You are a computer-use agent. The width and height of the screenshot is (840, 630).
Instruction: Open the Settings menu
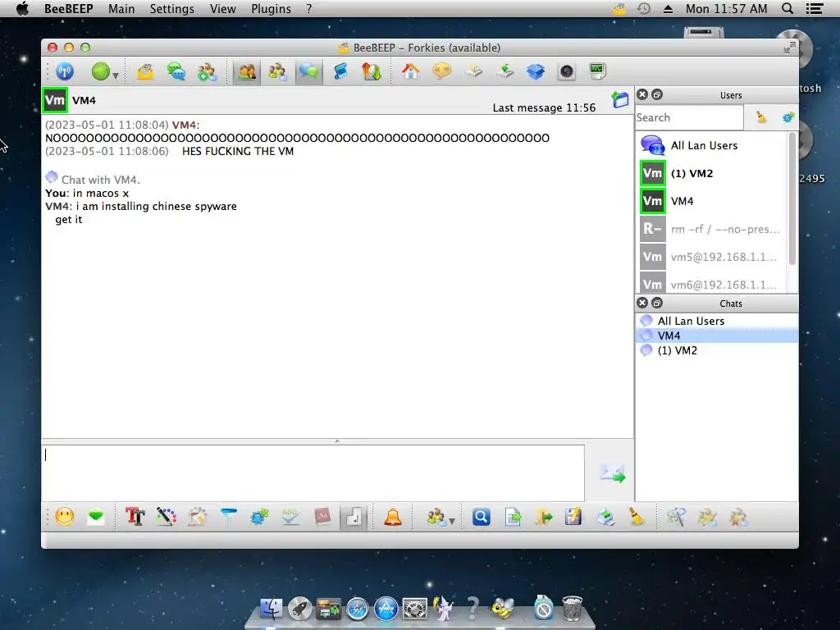point(172,9)
